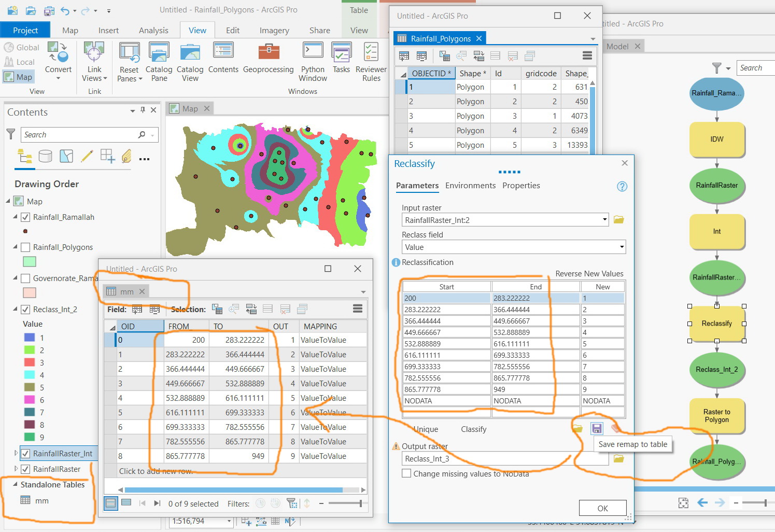This screenshot has width=775, height=532.
Task: Click the Output raster input field
Action: (x=505, y=458)
